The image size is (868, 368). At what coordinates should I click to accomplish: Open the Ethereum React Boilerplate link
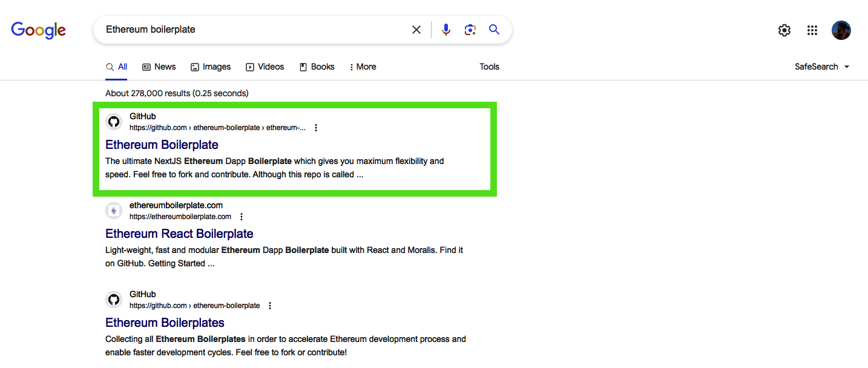pyautogui.click(x=179, y=234)
